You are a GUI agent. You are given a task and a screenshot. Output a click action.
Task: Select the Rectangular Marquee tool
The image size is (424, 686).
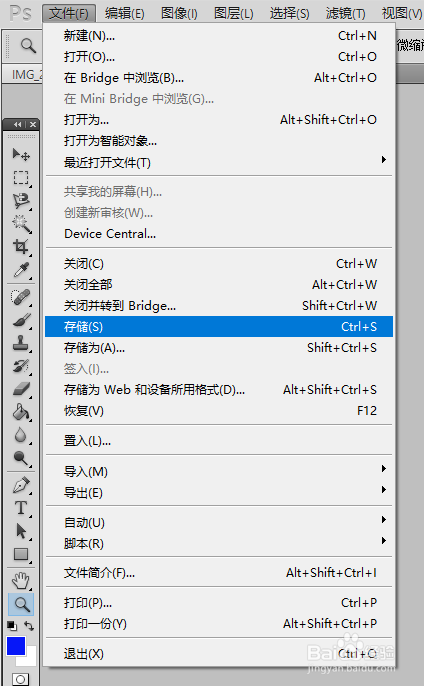[x=21, y=178]
